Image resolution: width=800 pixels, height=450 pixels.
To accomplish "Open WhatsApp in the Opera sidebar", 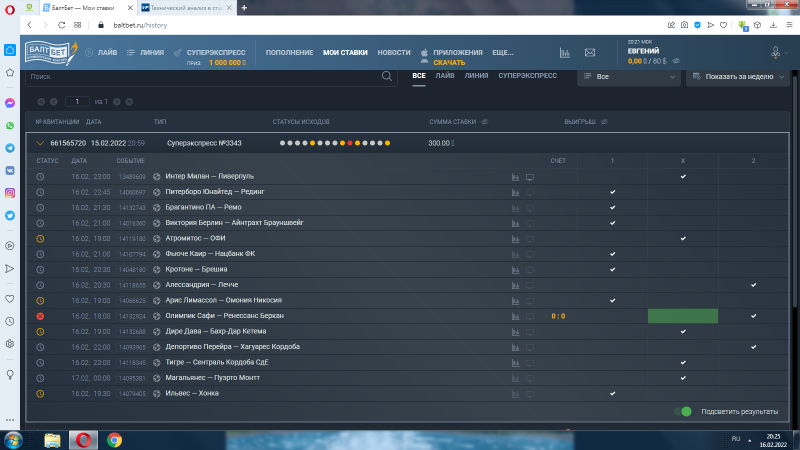I will 9,125.
